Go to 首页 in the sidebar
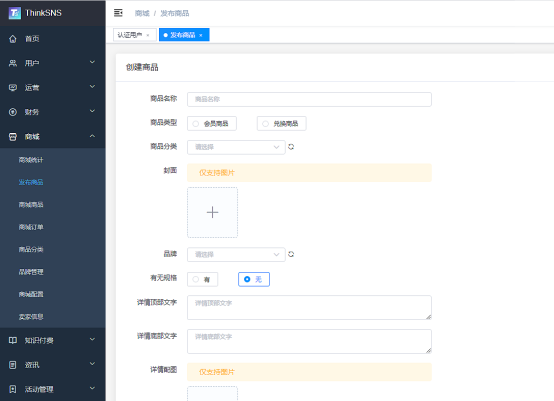 [32, 39]
